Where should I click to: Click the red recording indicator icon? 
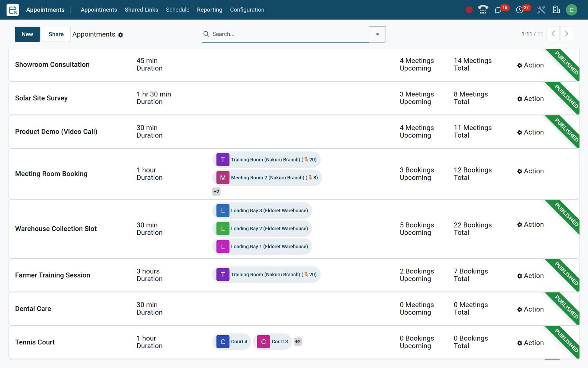click(x=469, y=10)
